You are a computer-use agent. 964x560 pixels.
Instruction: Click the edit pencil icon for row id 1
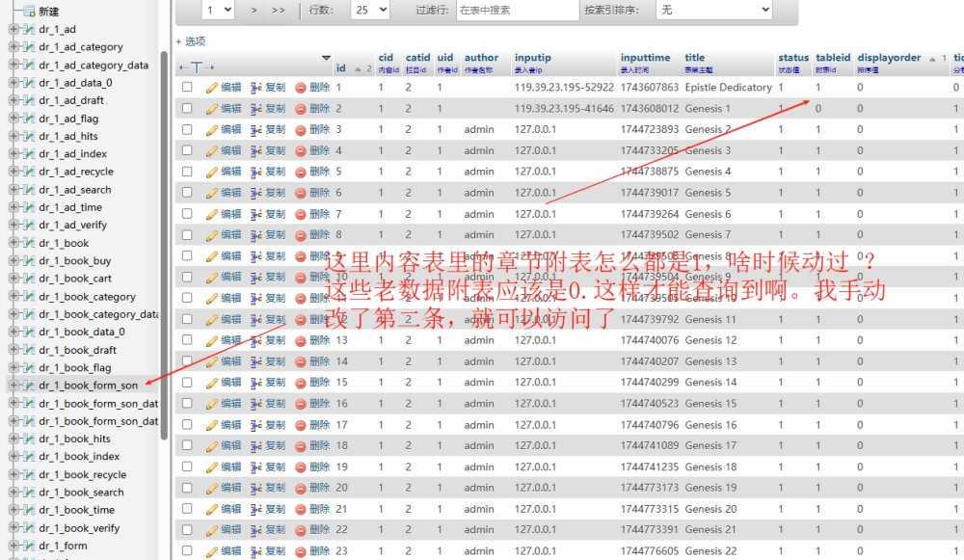[212, 88]
